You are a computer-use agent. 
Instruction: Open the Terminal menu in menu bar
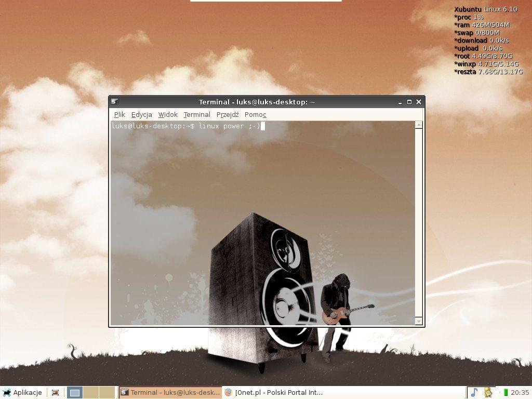197,115
